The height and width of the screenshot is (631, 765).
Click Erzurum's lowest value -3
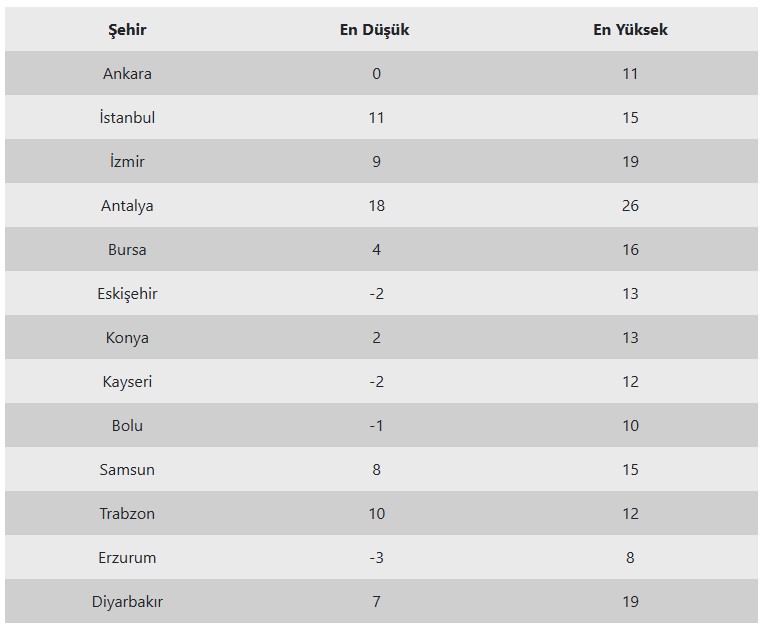[376, 557]
